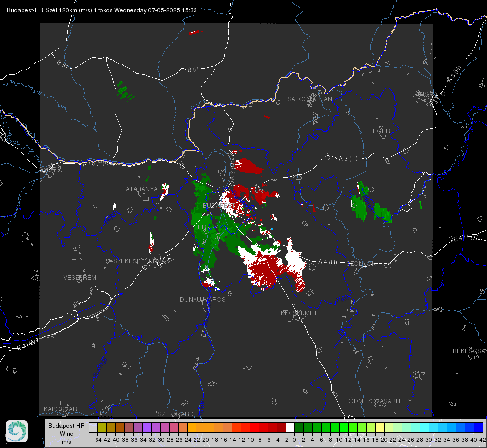Choose the yellow swatch between 18 and 20
The height and width of the screenshot is (448, 487).
[380, 427]
